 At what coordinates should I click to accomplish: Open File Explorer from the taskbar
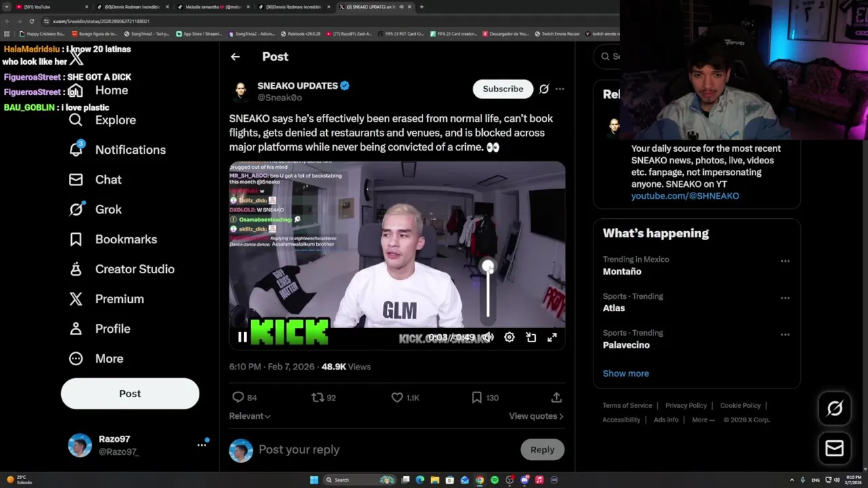[x=435, y=480]
